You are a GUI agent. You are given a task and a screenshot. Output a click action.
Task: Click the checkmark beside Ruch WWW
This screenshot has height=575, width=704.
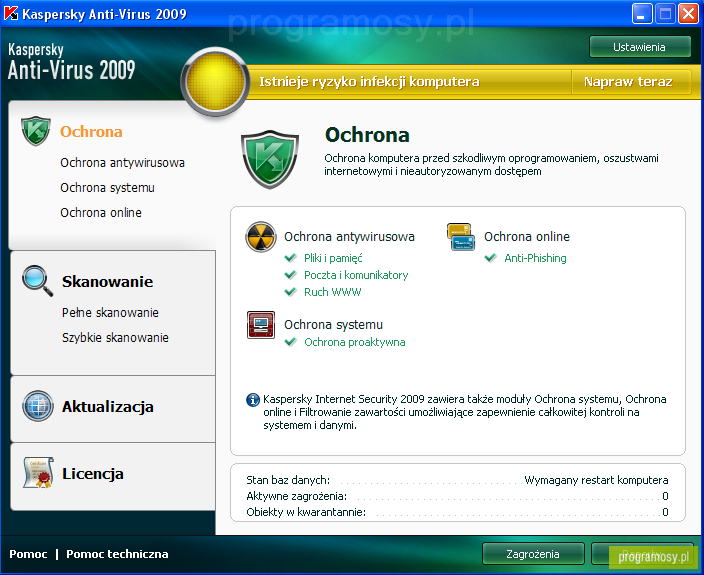tap(290, 292)
